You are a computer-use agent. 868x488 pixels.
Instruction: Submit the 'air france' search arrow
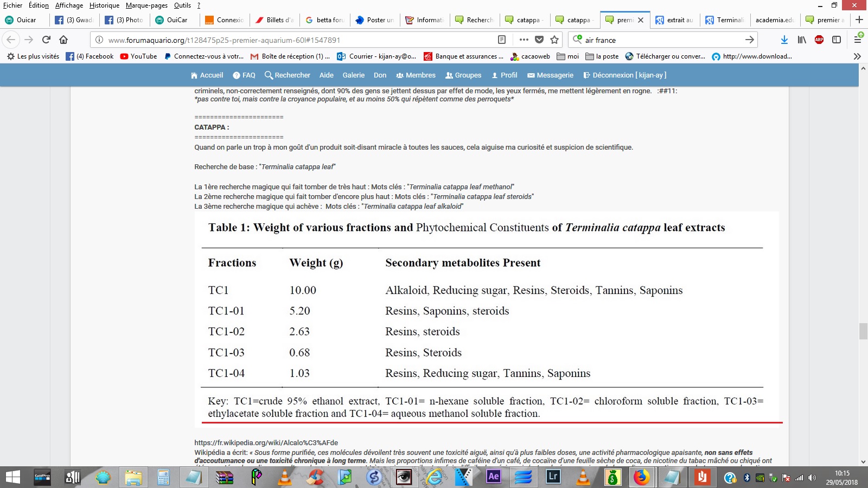pyautogui.click(x=749, y=40)
